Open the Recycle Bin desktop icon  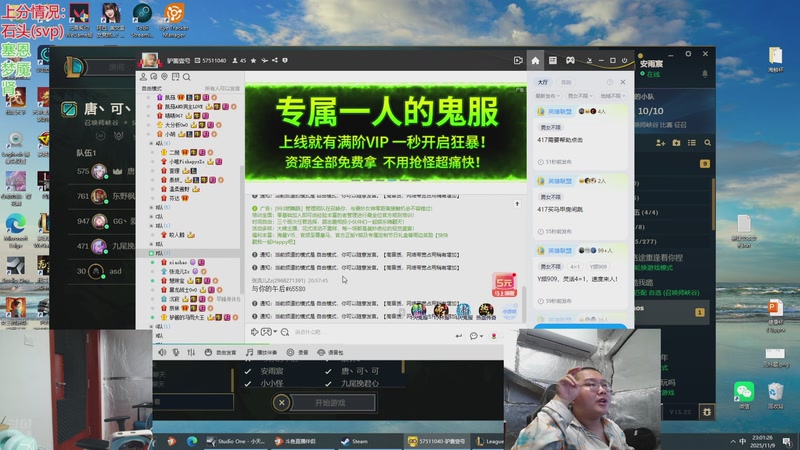click(x=775, y=395)
